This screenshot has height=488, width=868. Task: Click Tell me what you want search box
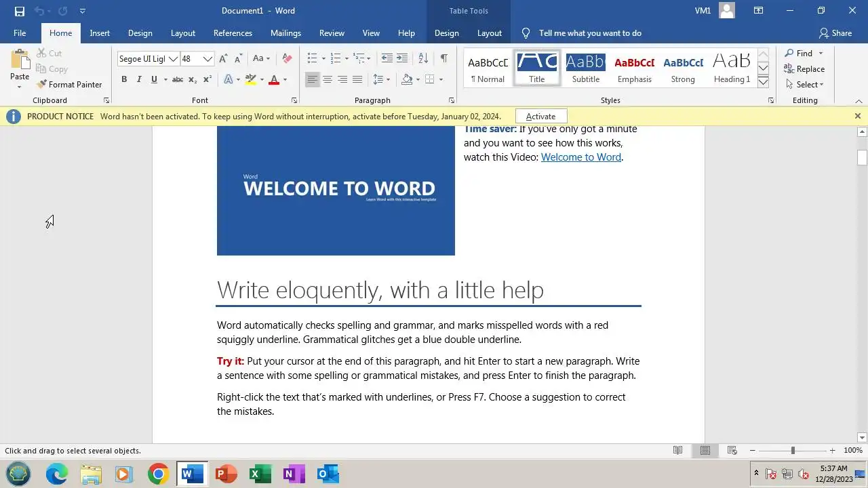(590, 33)
